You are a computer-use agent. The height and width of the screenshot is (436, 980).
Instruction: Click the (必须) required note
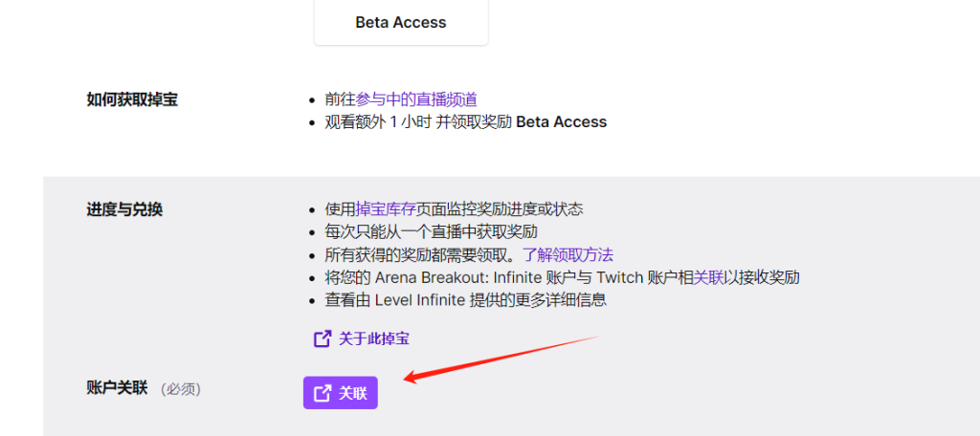point(181,389)
